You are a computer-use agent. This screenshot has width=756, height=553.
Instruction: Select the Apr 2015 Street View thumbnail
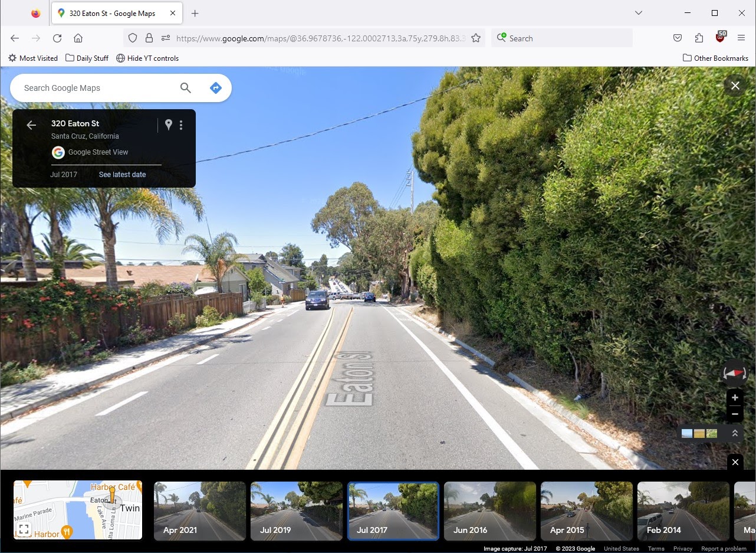click(x=586, y=511)
